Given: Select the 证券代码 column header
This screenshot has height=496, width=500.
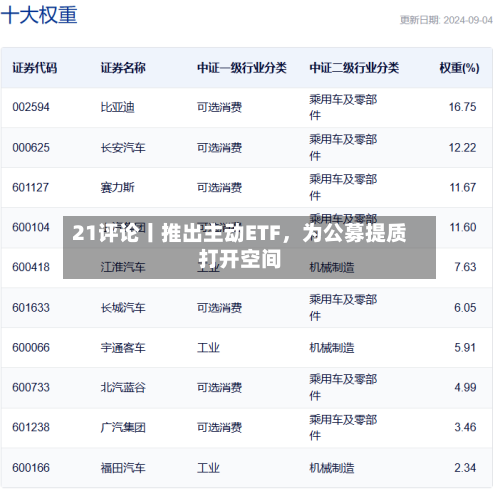Looking at the screenshot, I should click(x=35, y=68).
